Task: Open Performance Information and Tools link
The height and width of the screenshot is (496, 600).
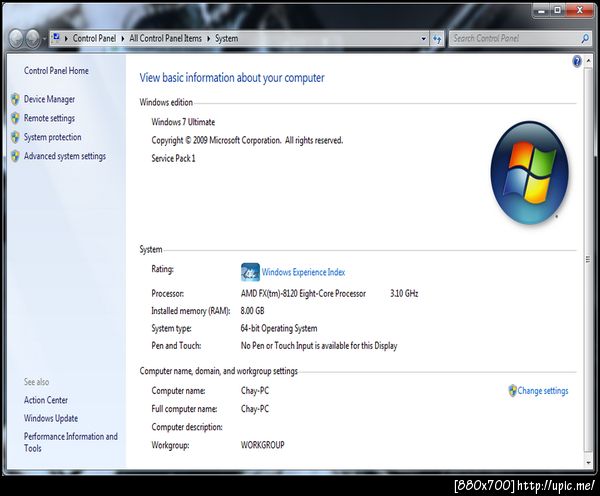Action: click(x=71, y=442)
